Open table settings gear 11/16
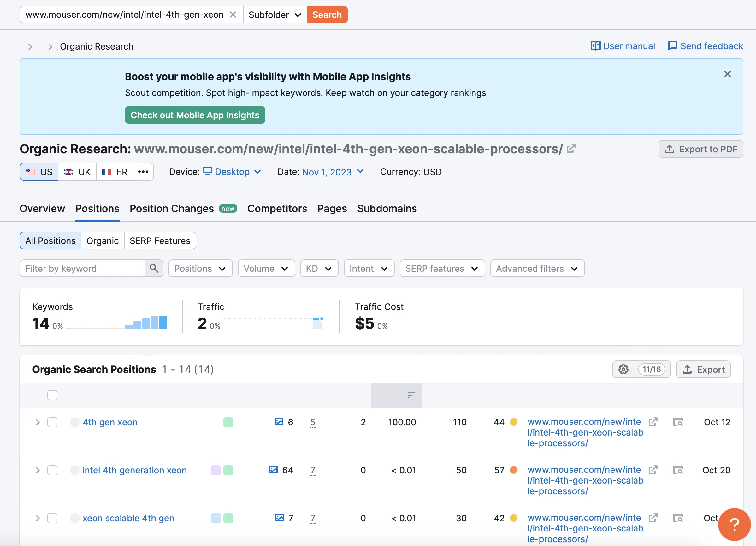Screen dimensions: 756x546 (x=641, y=369)
